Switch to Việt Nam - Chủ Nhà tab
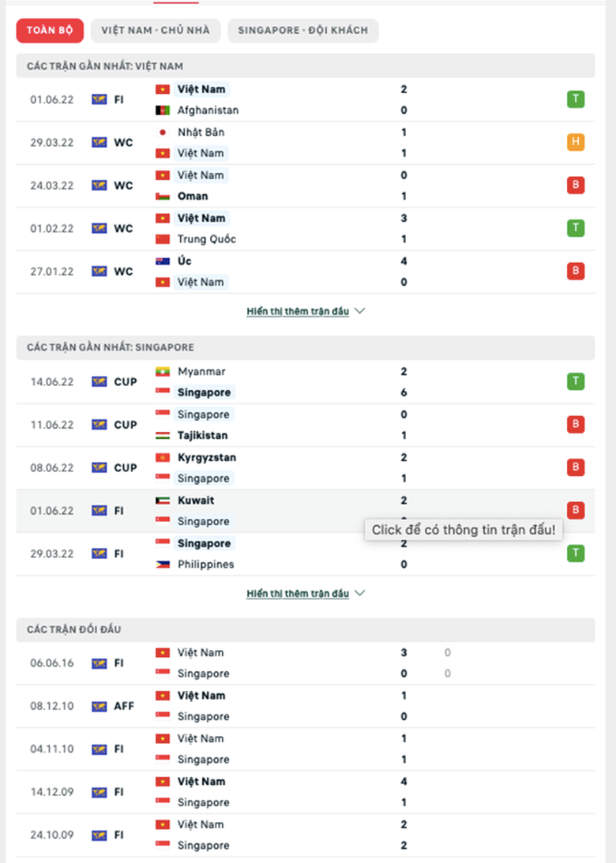The image size is (616, 863). tap(156, 31)
